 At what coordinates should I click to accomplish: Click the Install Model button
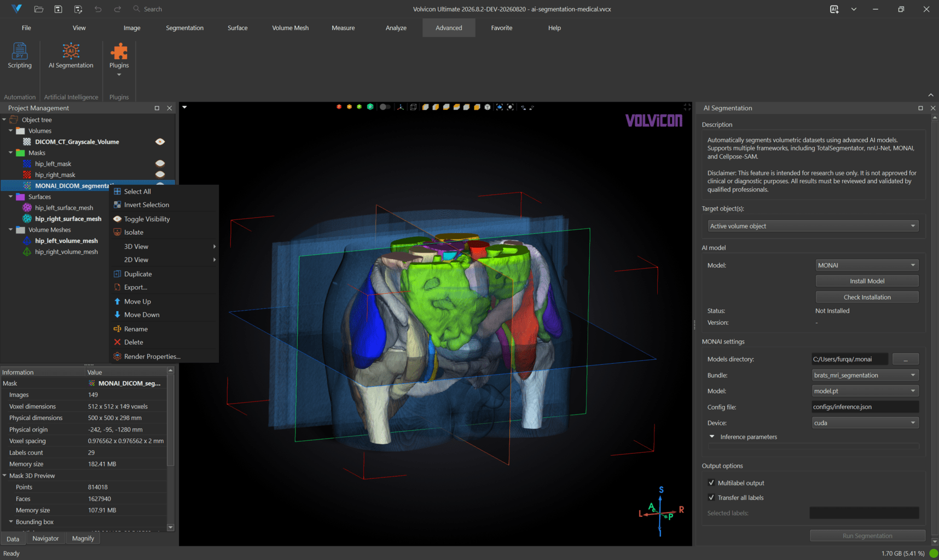(x=867, y=281)
